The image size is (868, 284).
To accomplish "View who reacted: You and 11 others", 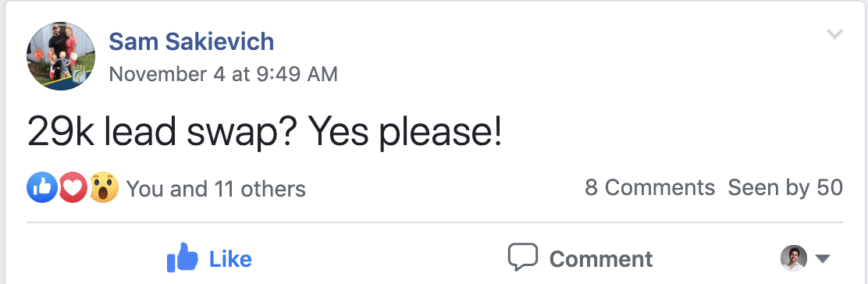I will point(216,189).
